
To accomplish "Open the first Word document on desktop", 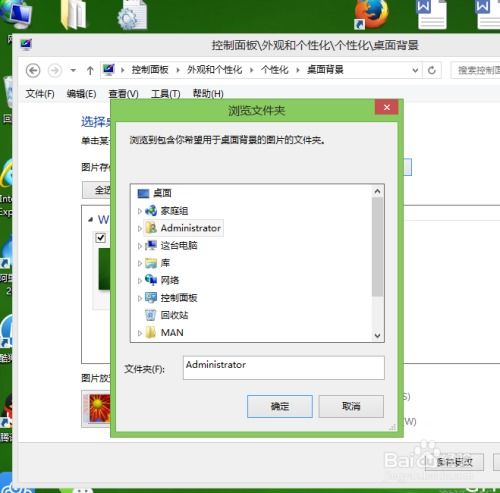I will pyautogui.click(x=432, y=14).
